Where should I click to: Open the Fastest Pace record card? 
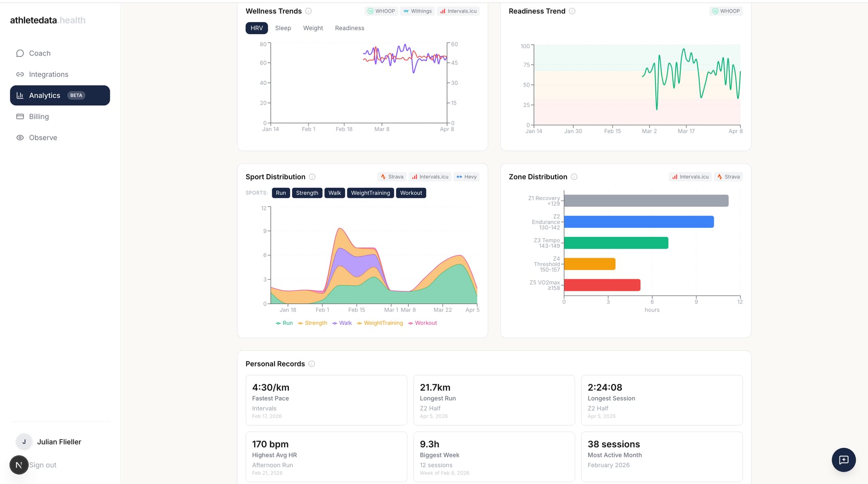(326, 400)
